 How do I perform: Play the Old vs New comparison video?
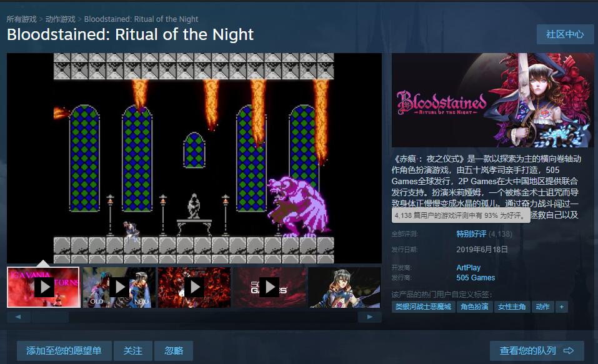[x=119, y=287]
